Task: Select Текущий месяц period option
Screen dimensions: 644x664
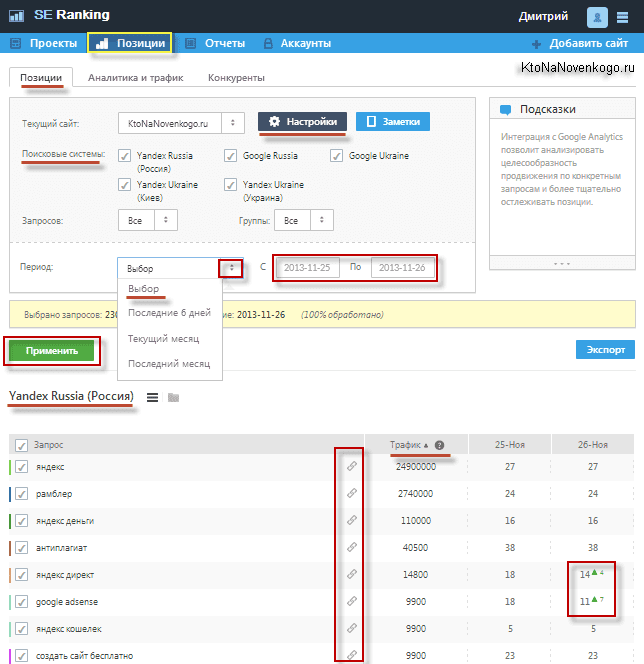Action: coord(163,339)
